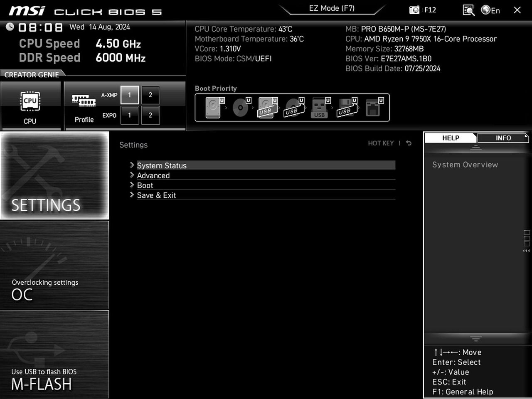Click the MB PRO B650M-P model text

click(x=396, y=29)
